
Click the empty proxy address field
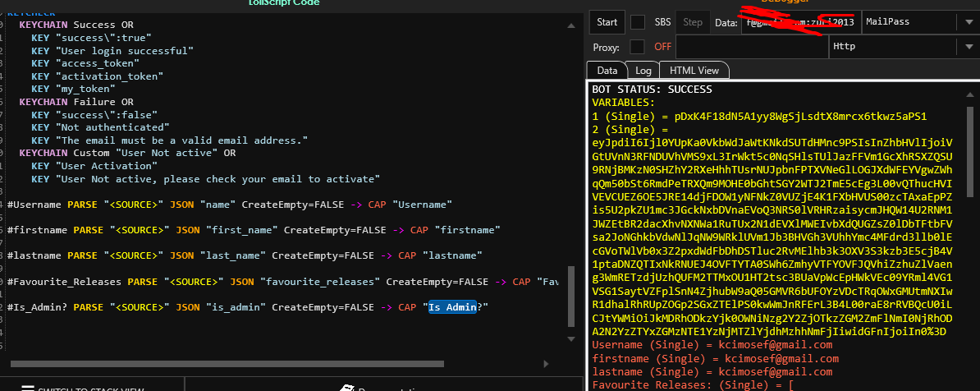pyautogui.click(x=752, y=47)
